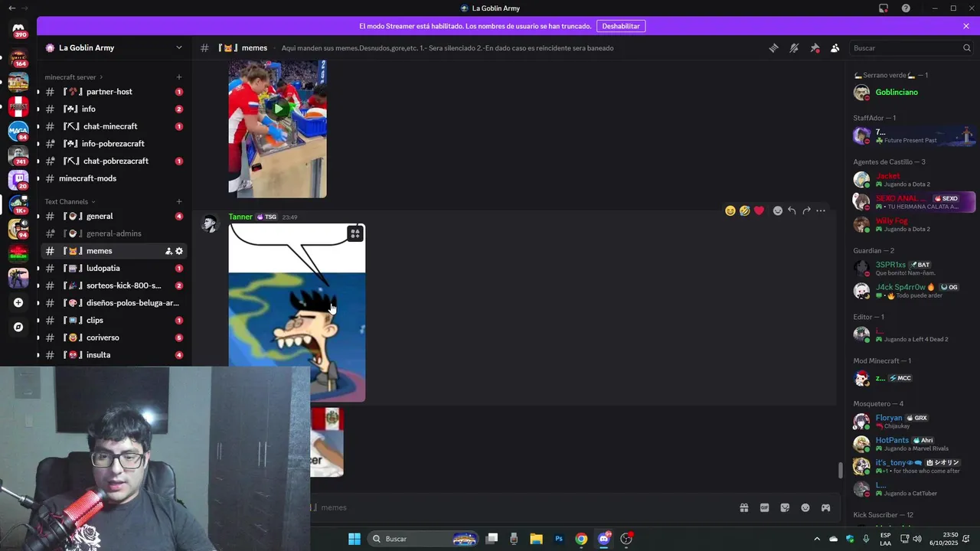This screenshot has width=980, height=551.
Task: Open the gift Nitro icon
Action: (x=743, y=507)
